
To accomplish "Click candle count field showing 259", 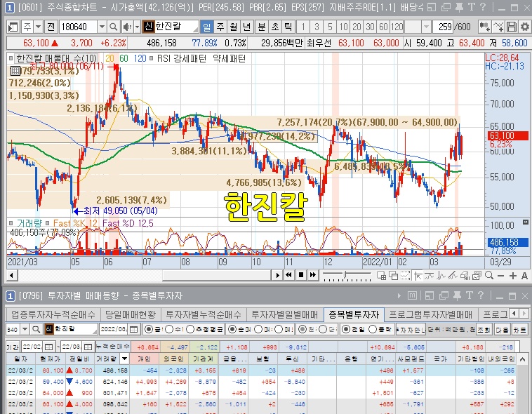I will coord(443,27).
